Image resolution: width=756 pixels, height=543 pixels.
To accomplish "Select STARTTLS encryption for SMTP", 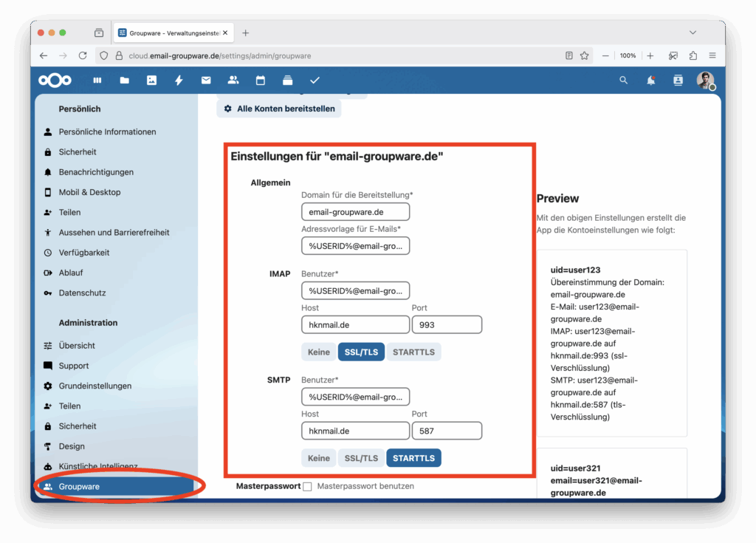I will [x=413, y=458].
